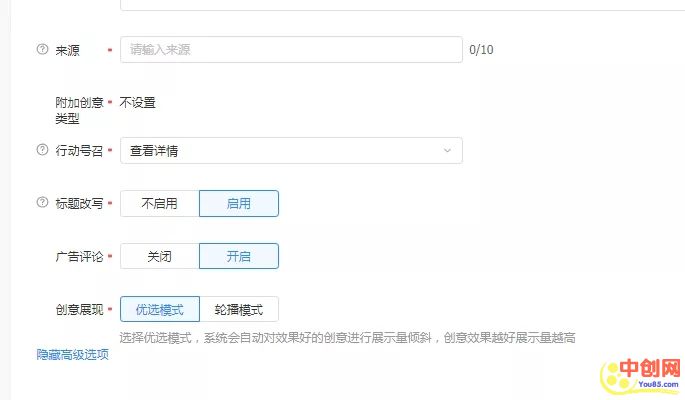The image size is (685, 400).
Task: Choose 优选模式 for 创意展现
Action: click(159, 309)
